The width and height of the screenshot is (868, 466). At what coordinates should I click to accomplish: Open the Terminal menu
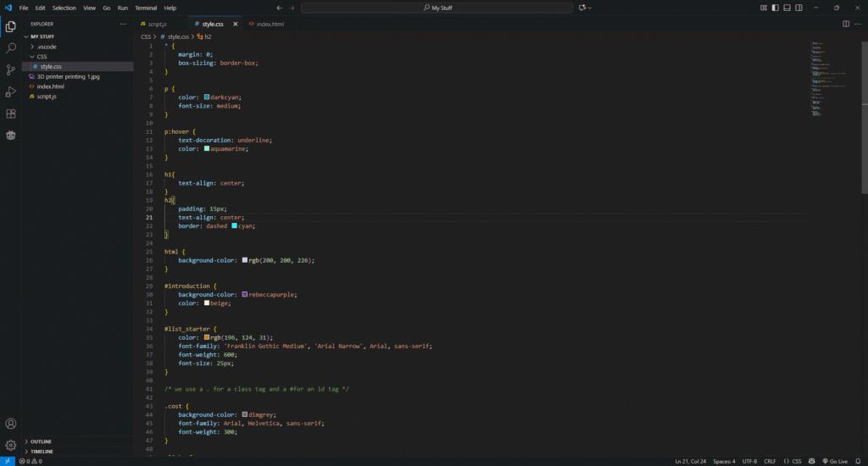[x=146, y=8]
